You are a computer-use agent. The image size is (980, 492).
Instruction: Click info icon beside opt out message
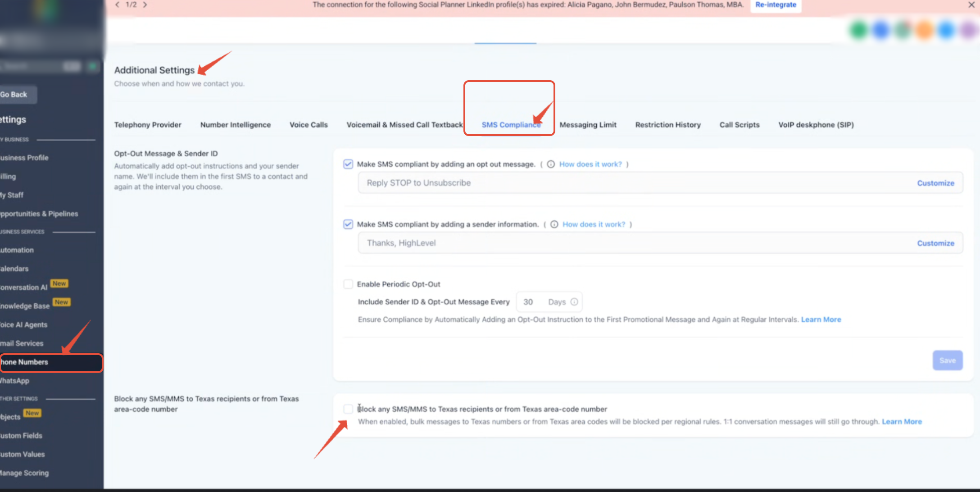point(550,164)
